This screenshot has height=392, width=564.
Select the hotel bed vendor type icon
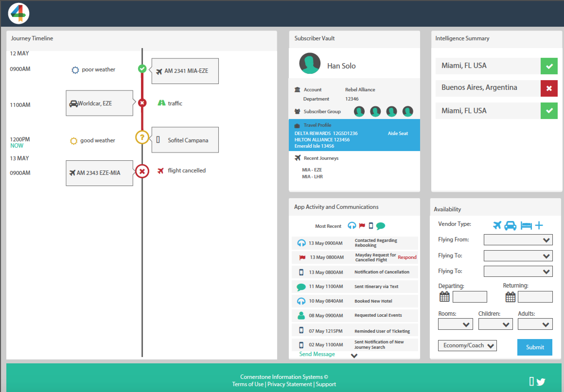(x=526, y=226)
